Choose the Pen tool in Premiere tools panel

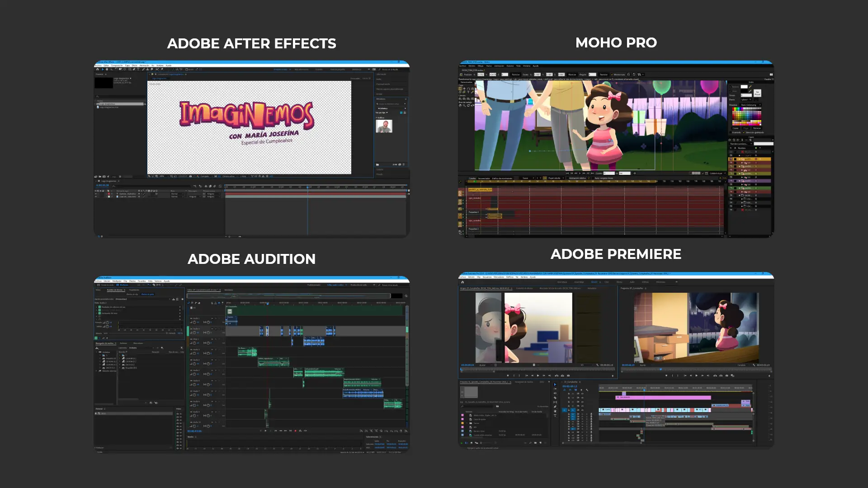click(x=555, y=407)
